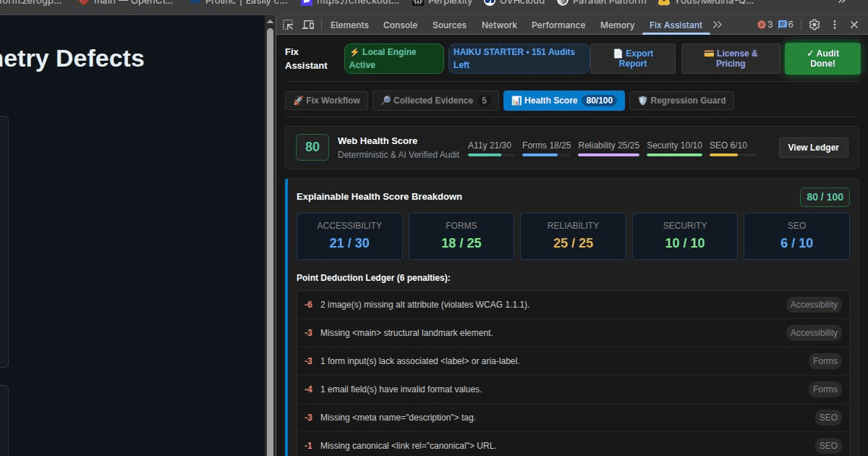Select the SEO 6 / 10 score card
Viewport: 868px width, 456px height.
(x=796, y=236)
